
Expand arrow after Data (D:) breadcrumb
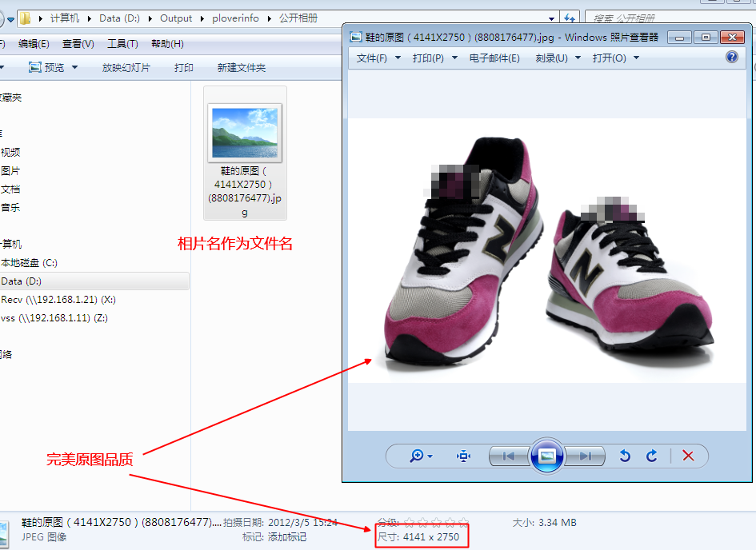(150, 18)
